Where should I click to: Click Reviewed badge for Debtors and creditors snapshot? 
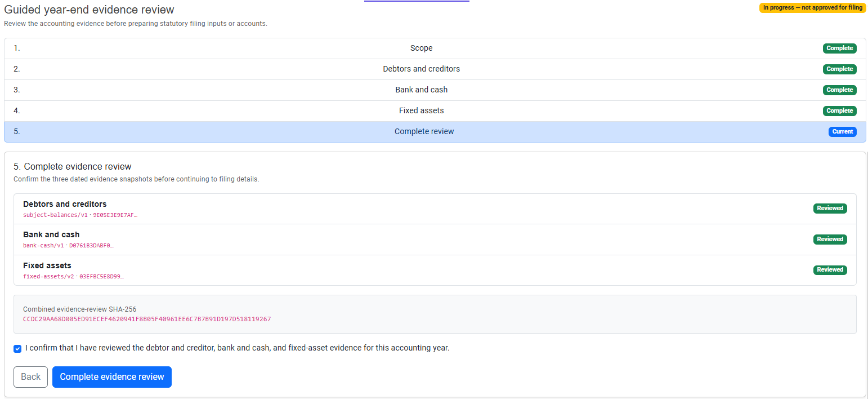pos(830,209)
